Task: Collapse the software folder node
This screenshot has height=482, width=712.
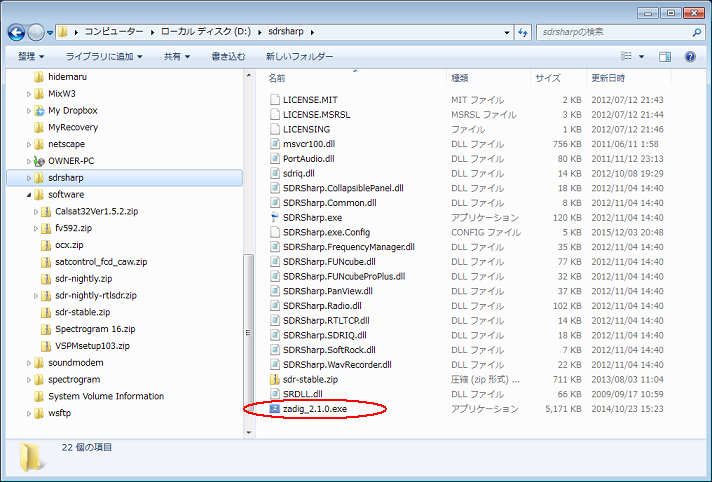Action: coord(29,195)
